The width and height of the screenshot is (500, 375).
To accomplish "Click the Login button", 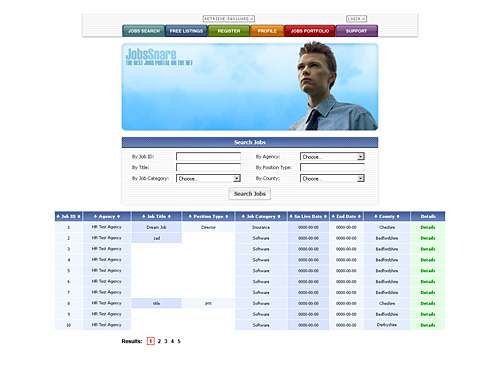I will click(x=356, y=19).
